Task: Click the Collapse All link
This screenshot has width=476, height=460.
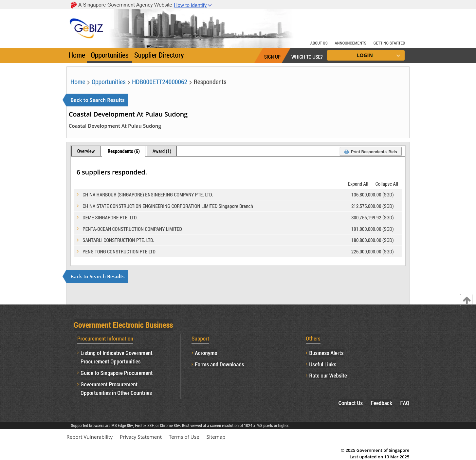Action: coord(386,184)
